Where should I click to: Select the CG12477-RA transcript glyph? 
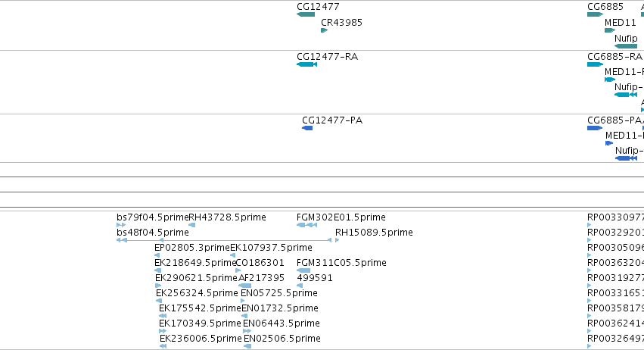(306, 64)
